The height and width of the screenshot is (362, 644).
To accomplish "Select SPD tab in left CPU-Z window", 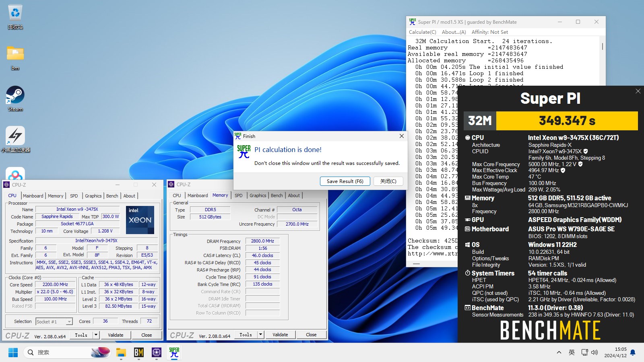I will [x=74, y=196].
